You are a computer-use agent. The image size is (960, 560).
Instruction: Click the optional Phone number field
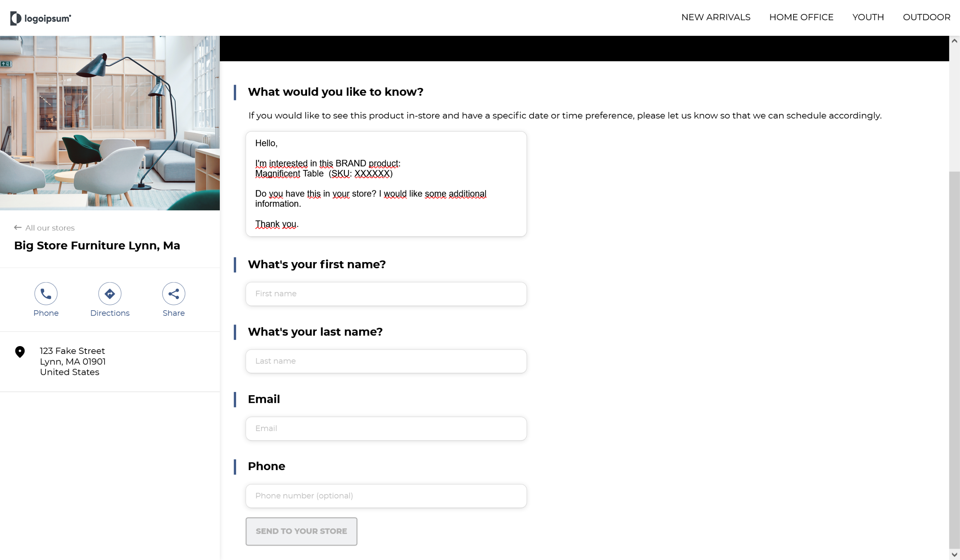pyautogui.click(x=386, y=496)
